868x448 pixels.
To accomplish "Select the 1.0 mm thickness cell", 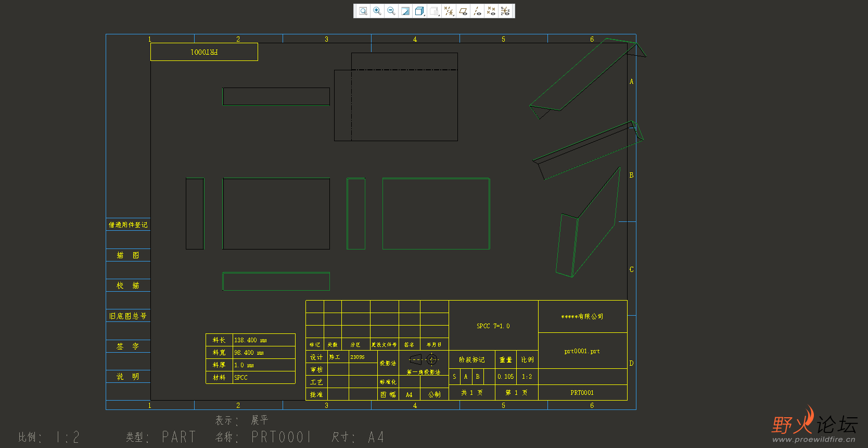I will coord(264,365).
